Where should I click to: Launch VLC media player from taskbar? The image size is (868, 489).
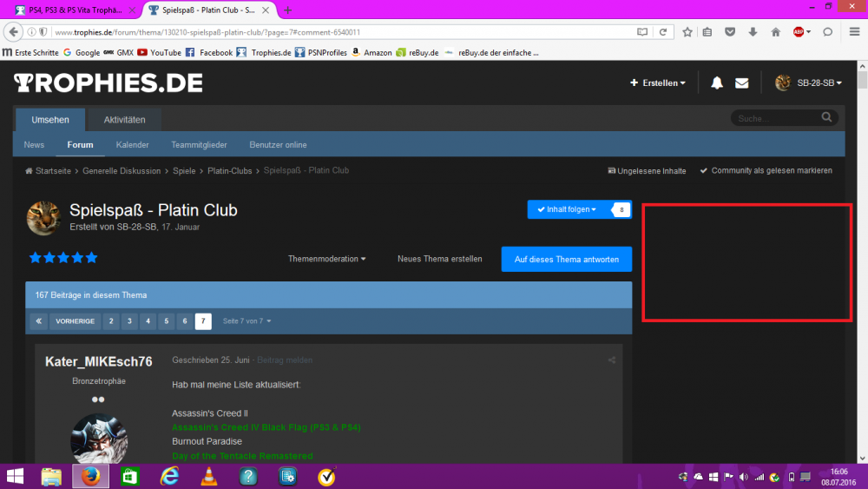pos(209,476)
